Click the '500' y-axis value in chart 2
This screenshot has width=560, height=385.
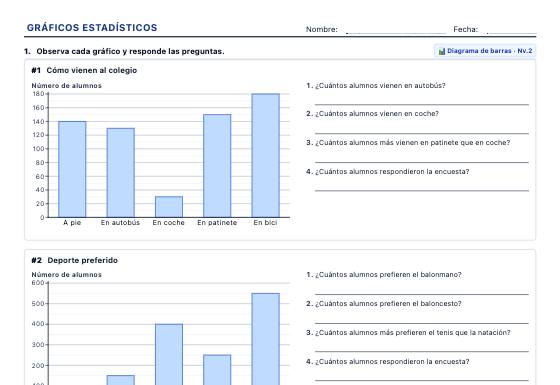coord(38,304)
